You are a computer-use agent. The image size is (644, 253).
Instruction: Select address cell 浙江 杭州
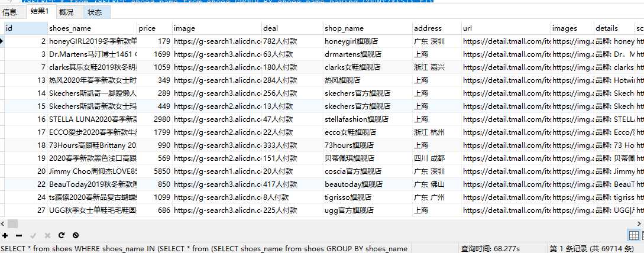click(437, 132)
